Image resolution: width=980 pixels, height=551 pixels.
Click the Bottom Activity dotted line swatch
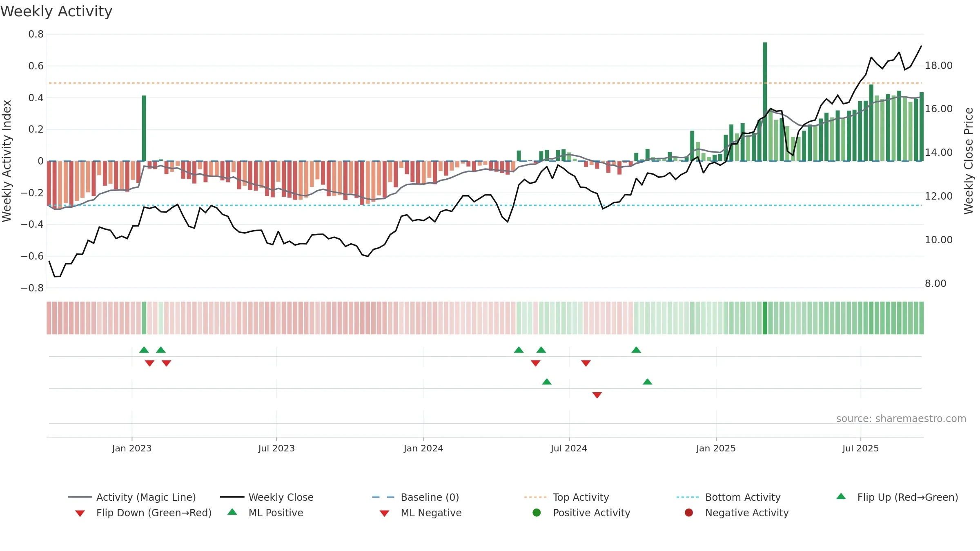(688, 497)
